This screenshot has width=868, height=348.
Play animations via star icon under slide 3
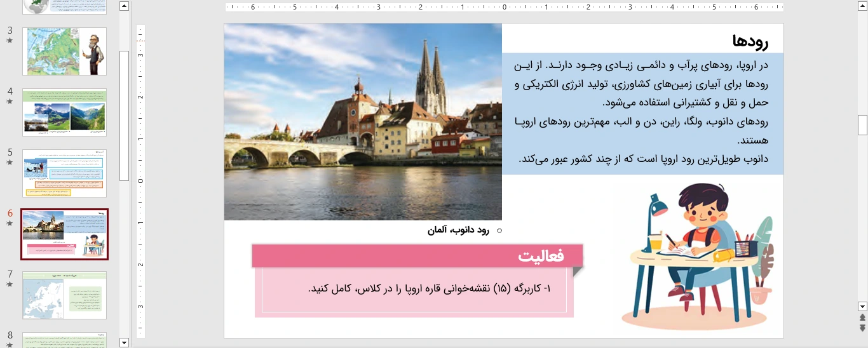(x=10, y=41)
